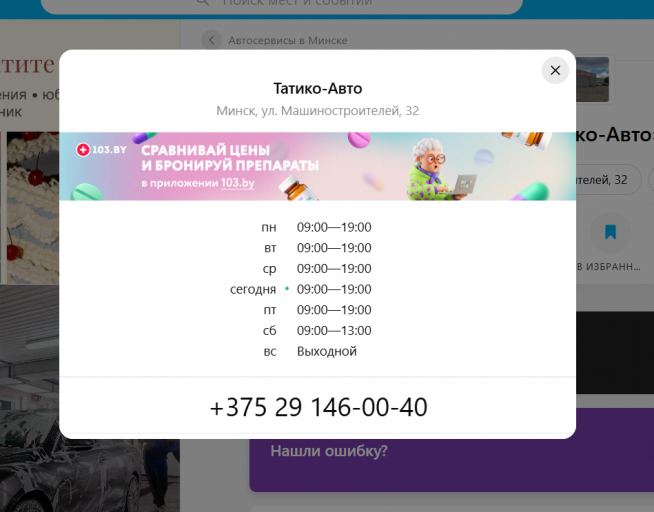This screenshot has width=654, height=512.
Task: Select the ср 09:00—19:00 schedule row
Action: (317, 269)
